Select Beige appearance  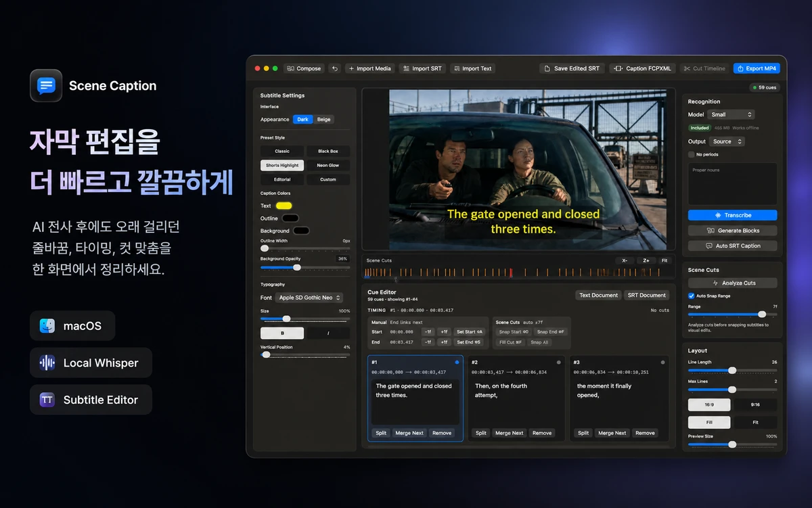tap(324, 119)
